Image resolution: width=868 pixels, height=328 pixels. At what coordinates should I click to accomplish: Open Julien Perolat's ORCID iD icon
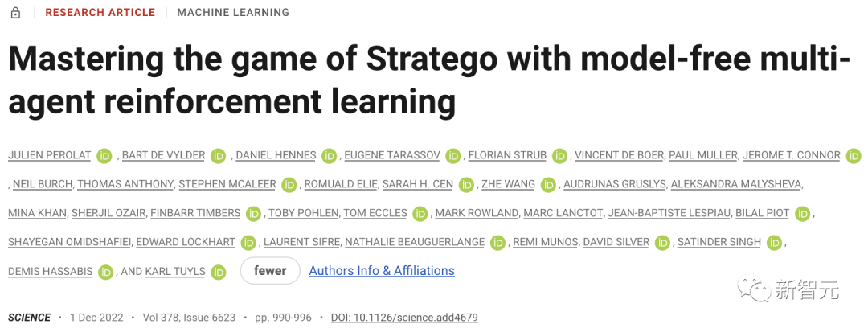pos(104,156)
